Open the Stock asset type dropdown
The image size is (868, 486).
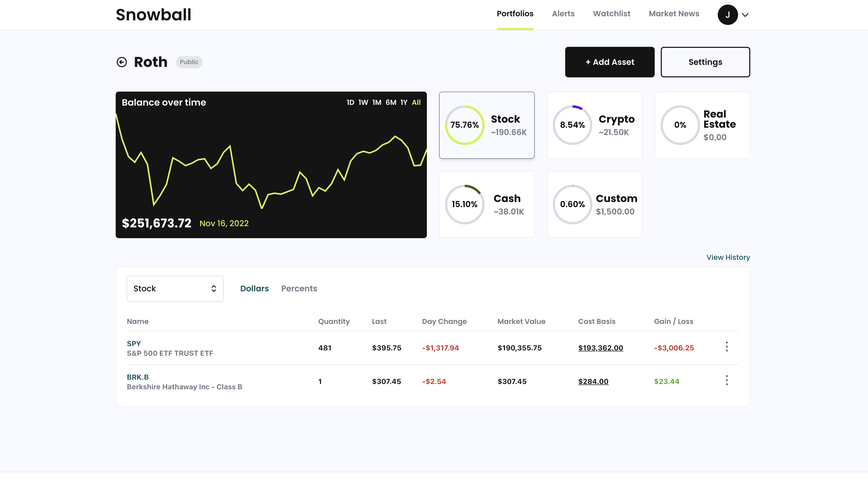tap(175, 288)
